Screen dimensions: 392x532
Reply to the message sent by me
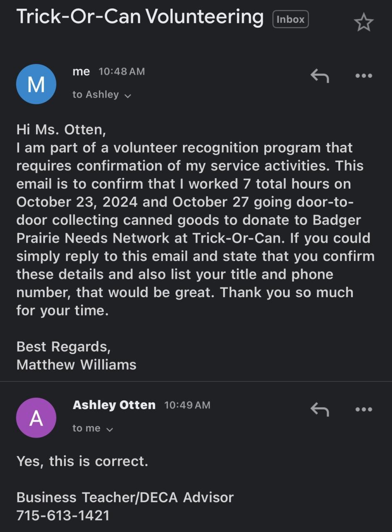(x=320, y=76)
